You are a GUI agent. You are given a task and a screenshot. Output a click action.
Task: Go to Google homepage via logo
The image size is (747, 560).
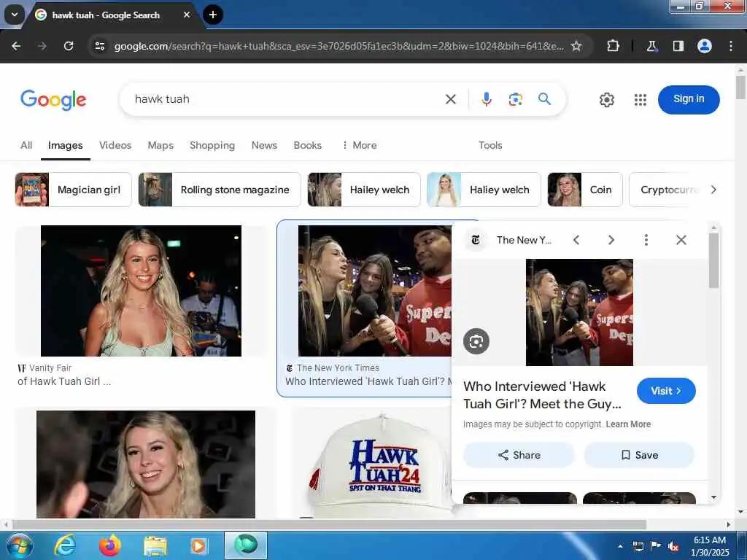point(53,99)
